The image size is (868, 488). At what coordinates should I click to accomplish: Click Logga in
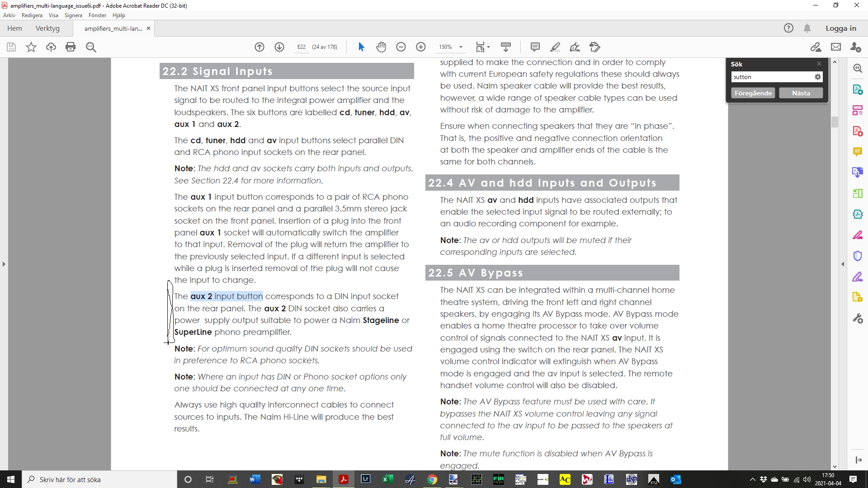coord(841,28)
